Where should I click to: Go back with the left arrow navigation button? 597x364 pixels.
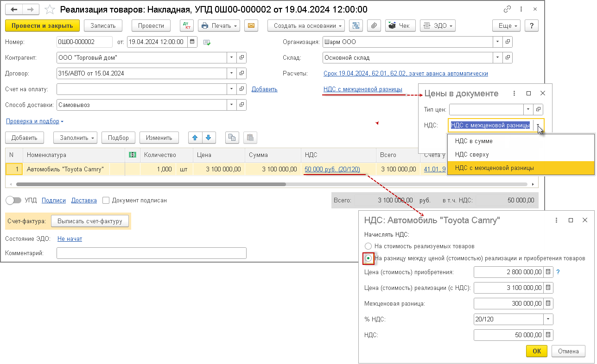pos(14,10)
